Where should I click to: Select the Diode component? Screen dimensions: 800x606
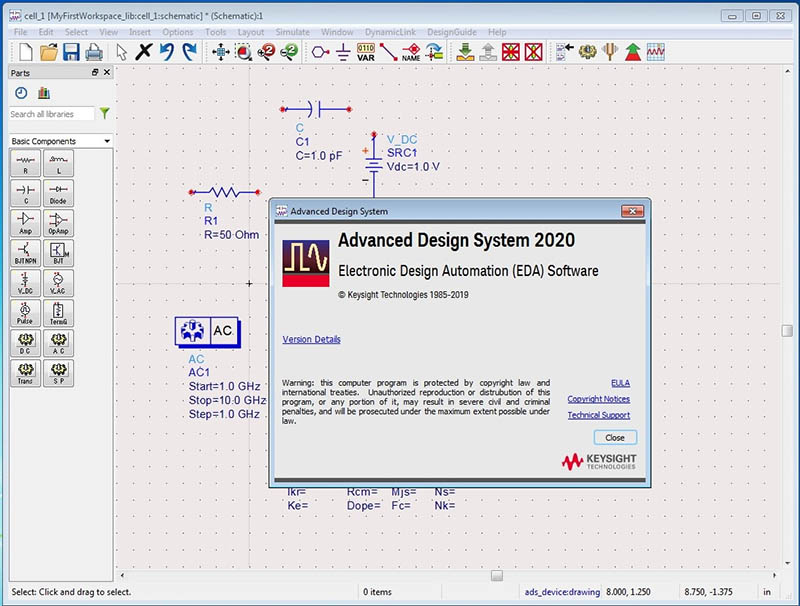(x=58, y=192)
